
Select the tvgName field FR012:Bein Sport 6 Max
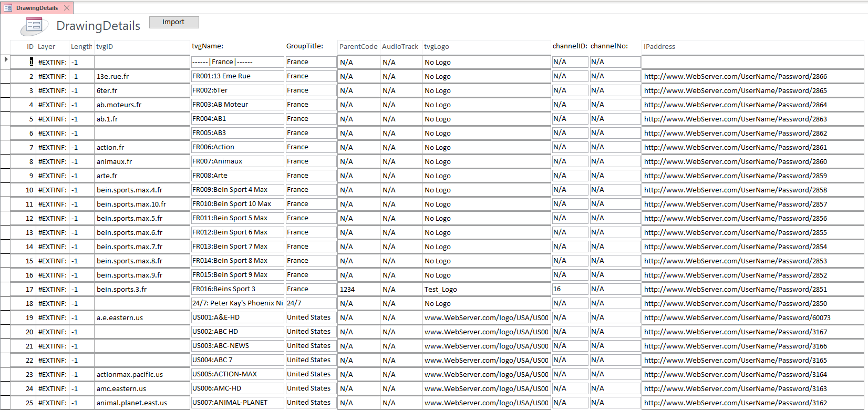pyautogui.click(x=237, y=232)
